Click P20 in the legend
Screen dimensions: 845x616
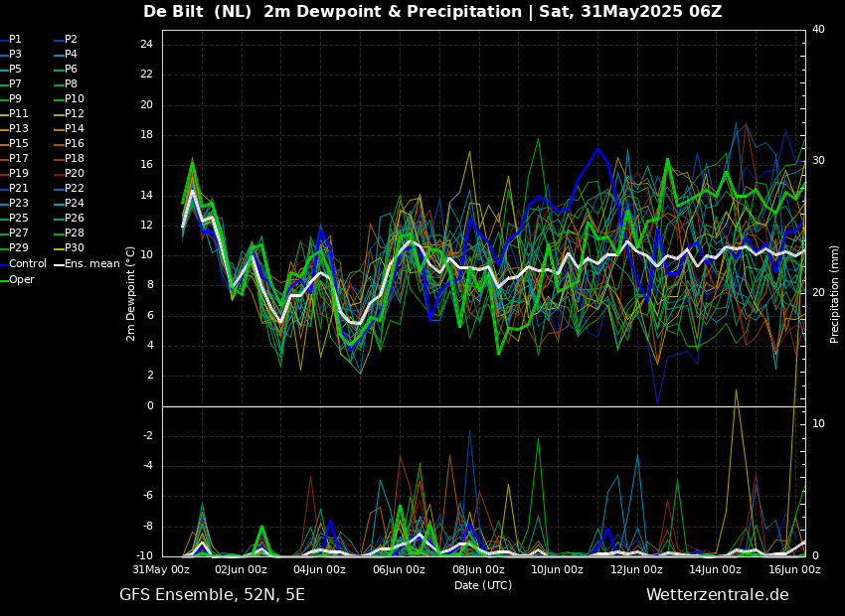click(x=70, y=174)
